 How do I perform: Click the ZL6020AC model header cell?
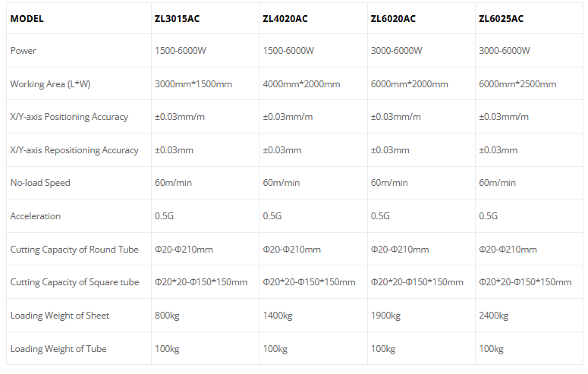point(393,18)
